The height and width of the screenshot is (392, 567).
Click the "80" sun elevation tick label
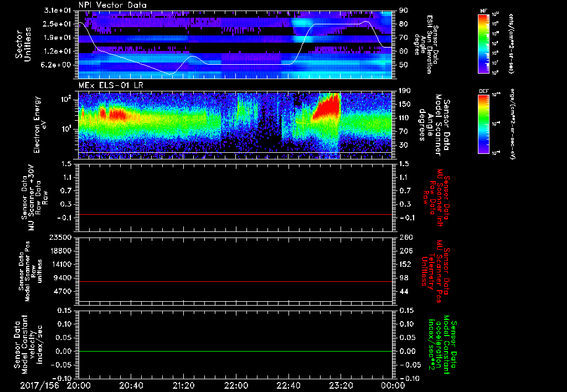click(x=403, y=24)
